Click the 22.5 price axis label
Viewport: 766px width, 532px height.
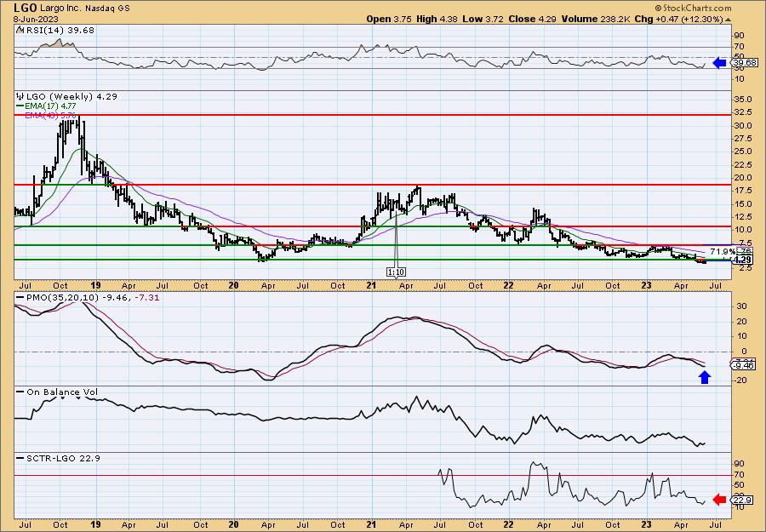click(742, 164)
